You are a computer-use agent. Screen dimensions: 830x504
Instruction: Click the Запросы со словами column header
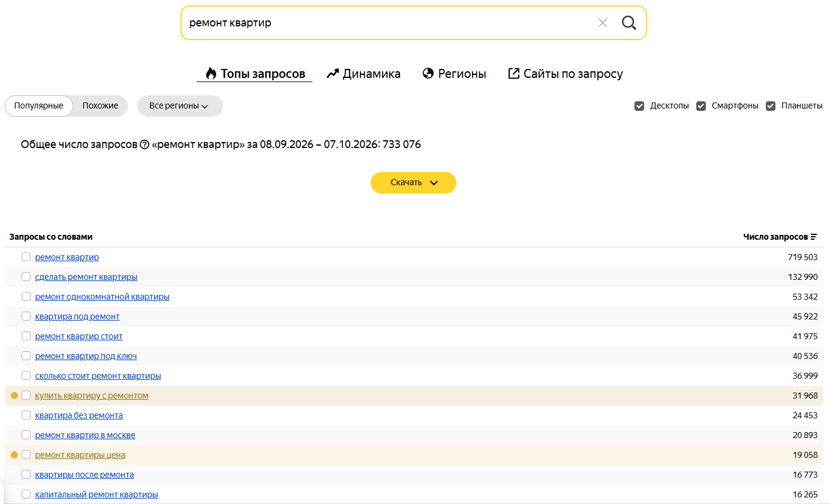pos(51,237)
